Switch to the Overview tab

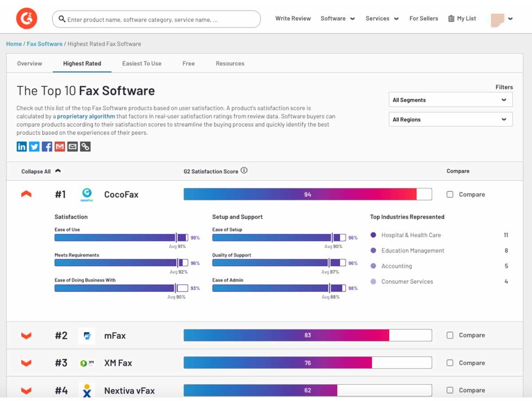click(x=30, y=63)
